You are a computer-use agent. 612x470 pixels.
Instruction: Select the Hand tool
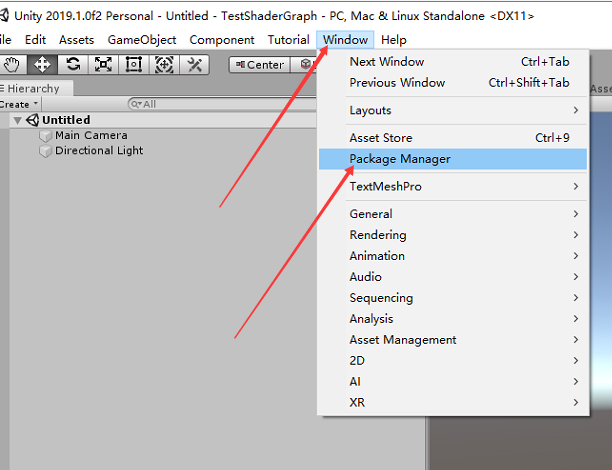coord(12,64)
